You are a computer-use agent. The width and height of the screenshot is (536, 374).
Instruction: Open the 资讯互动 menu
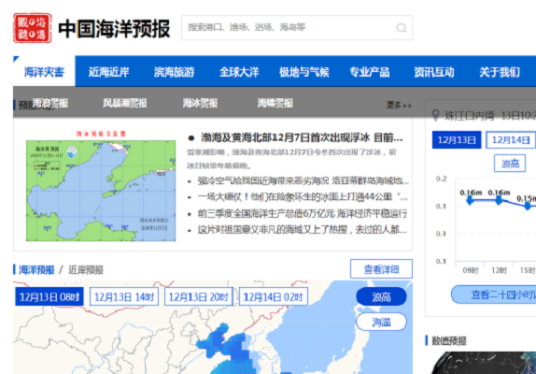(434, 72)
